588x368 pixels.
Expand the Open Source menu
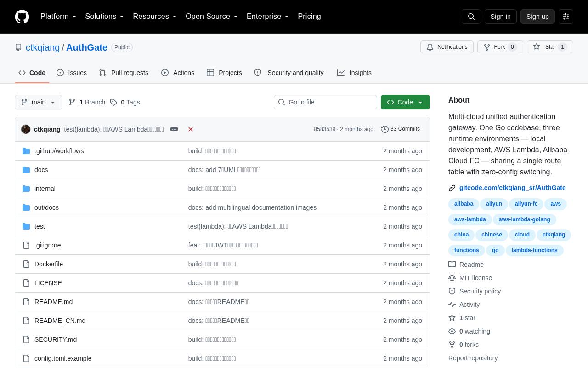click(212, 17)
